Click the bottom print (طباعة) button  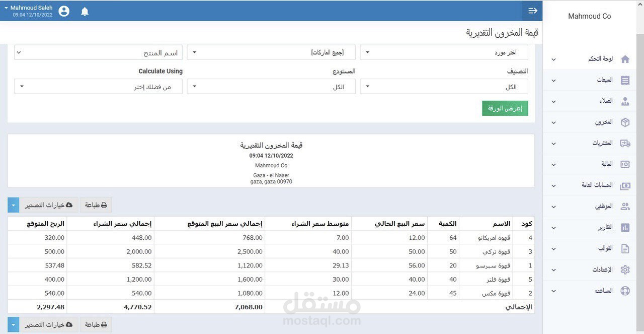[x=96, y=324]
